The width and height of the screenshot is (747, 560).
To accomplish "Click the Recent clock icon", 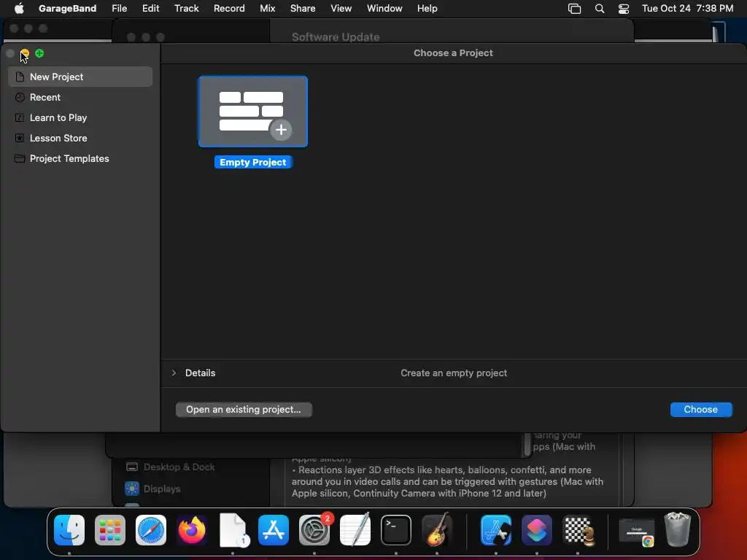I will click(20, 97).
